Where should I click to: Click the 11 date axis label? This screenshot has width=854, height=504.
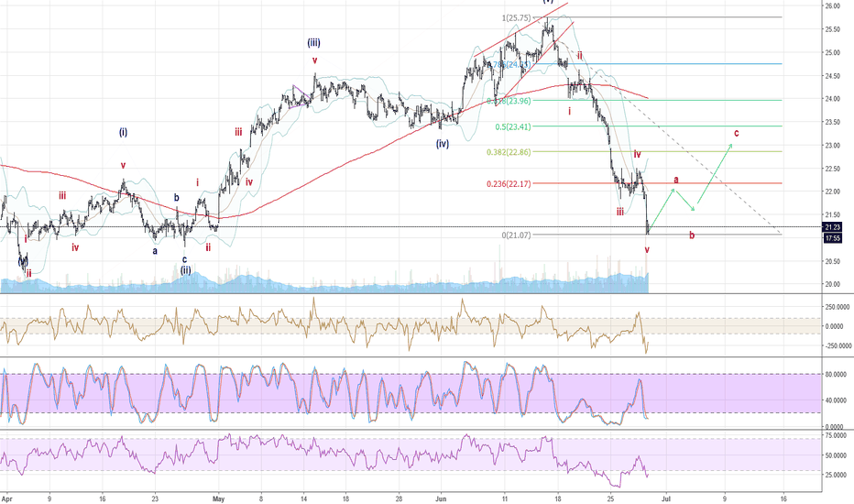505,499
